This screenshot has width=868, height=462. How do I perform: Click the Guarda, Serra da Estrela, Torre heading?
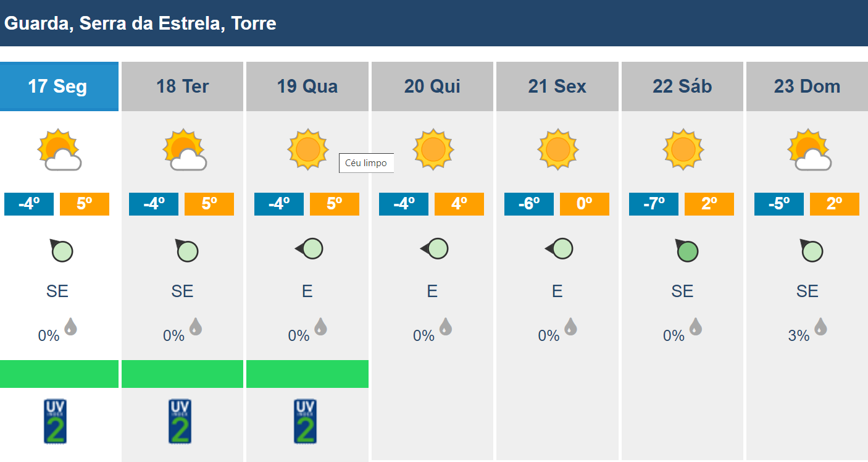coord(140,23)
